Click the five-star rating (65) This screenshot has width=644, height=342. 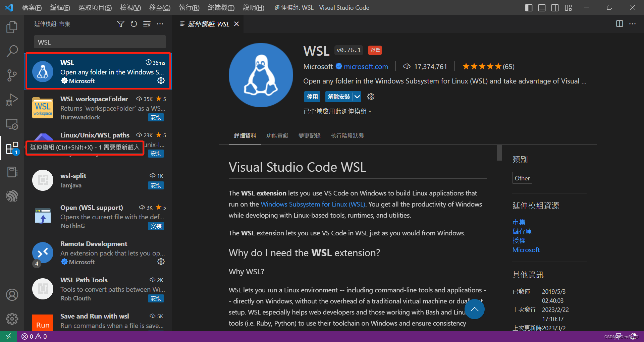coord(488,66)
